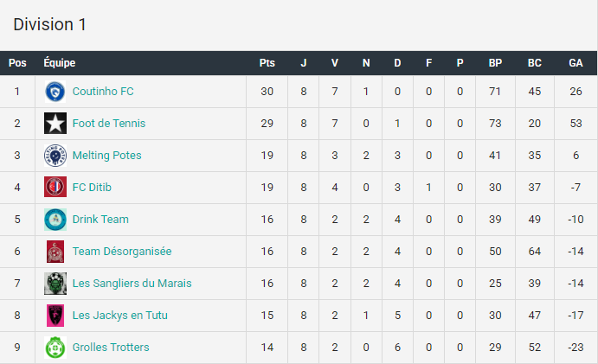The image size is (598, 364).
Task: Open the Les Sangliers du Marais link
Action: (x=132, y=284)
